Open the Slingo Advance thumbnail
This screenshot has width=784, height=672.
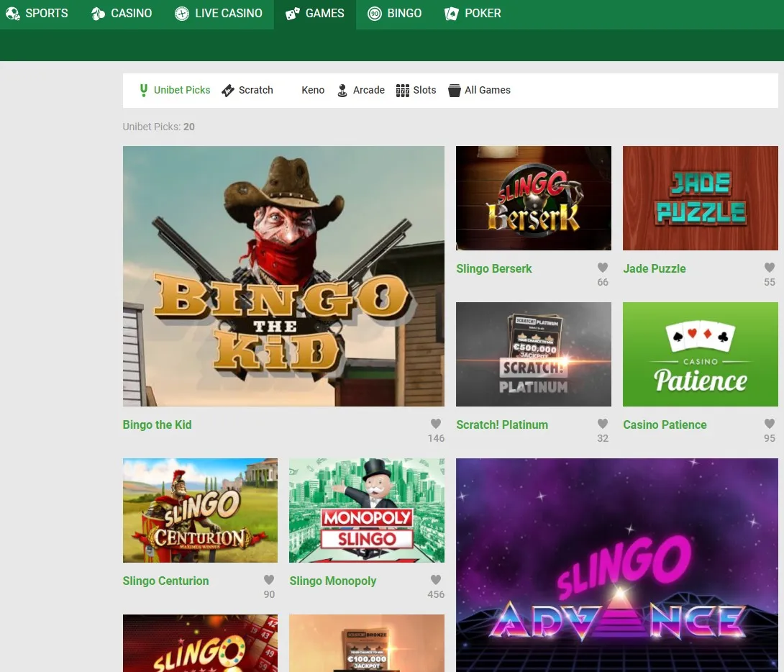616,565
